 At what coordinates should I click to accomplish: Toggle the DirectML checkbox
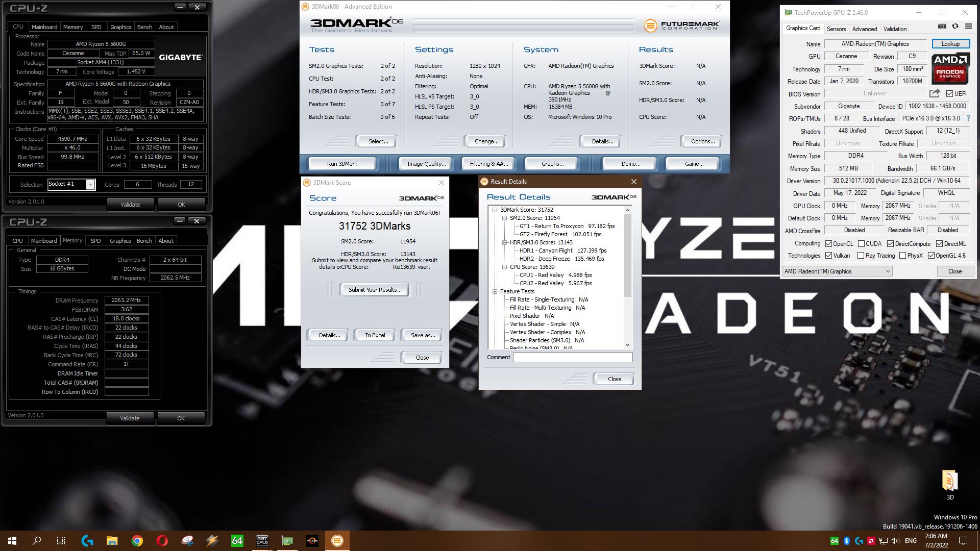click(939, 244)
